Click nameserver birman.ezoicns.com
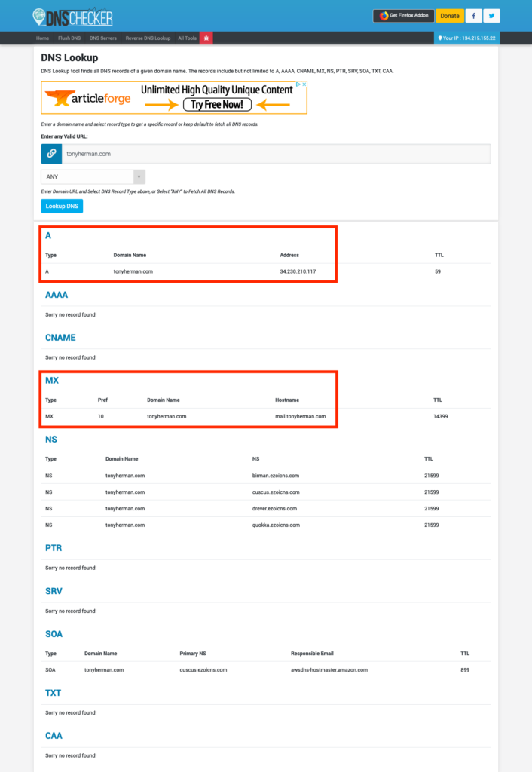 276,476
